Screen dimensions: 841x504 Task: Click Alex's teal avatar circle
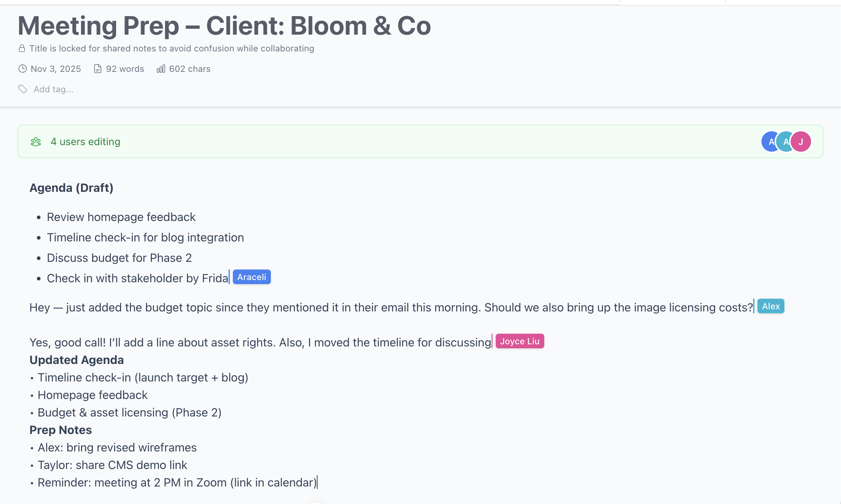tap(786, 141)
